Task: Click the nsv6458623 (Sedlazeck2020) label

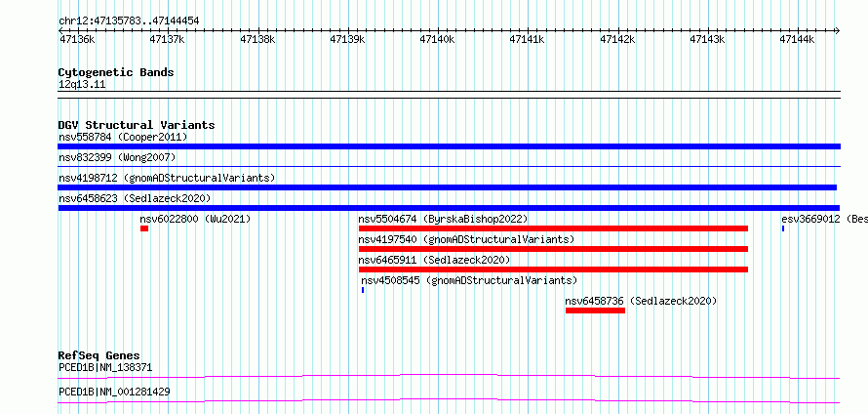Action: pos(135,198)
